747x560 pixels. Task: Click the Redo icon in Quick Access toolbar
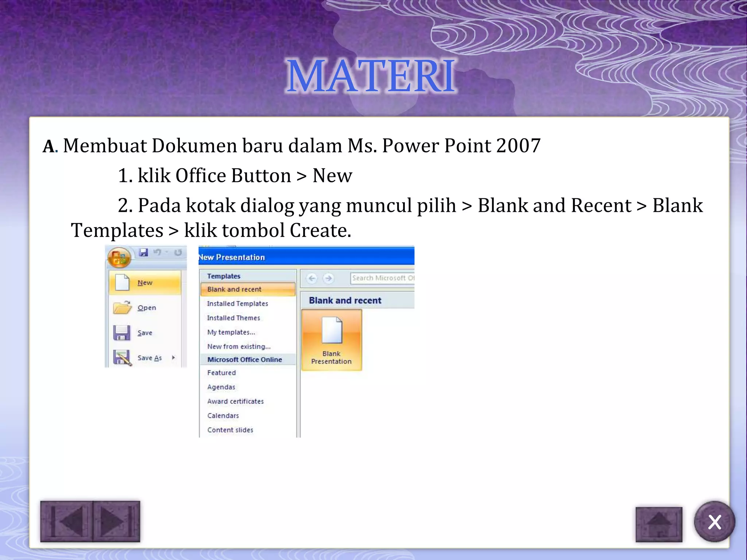pos(178,252)
